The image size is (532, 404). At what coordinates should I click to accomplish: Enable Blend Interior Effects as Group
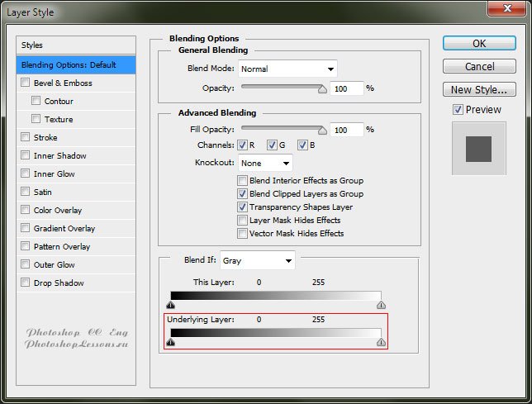[242, 181]
